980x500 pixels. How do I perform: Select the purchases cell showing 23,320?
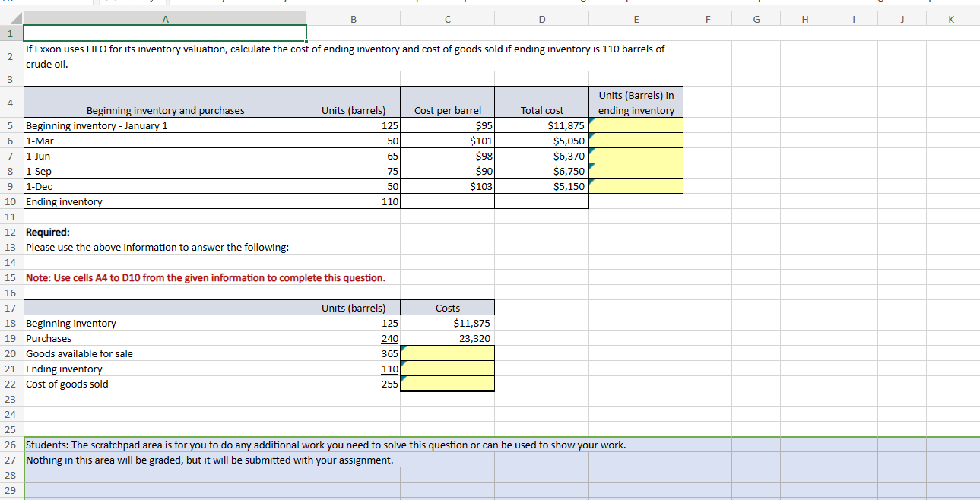[447, 338]
